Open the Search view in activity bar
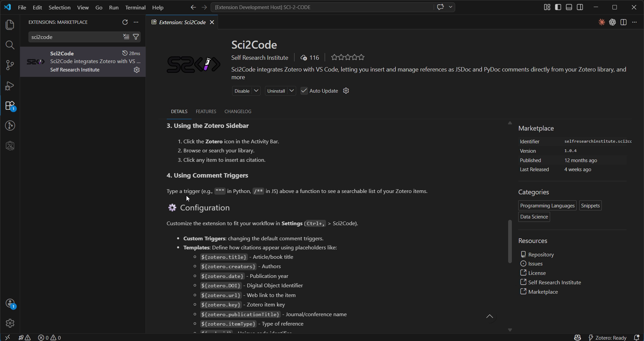This screenshot has width=644, height=341. [10, 45]
